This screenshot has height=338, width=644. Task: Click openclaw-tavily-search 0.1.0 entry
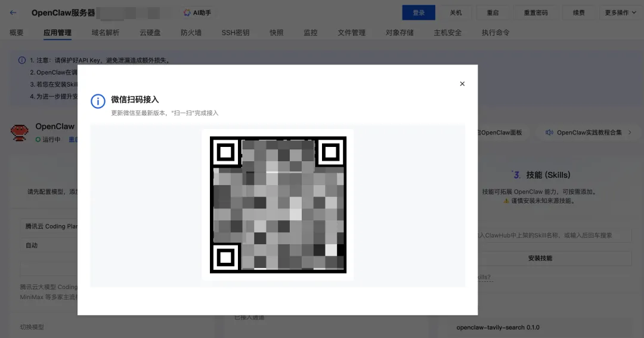[498, 327]
